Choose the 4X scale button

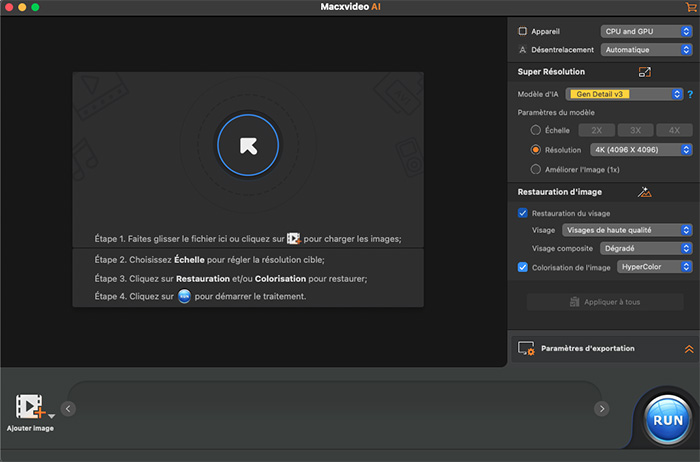pyautogui.click(x=674, y=130)
